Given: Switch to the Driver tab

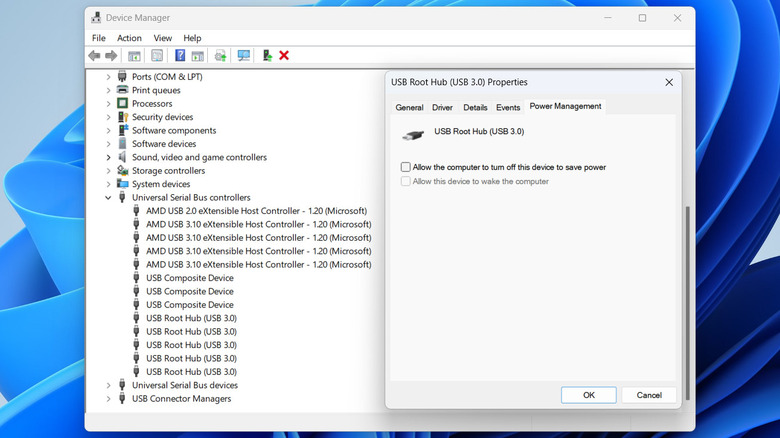Looking at the screenshot, I should tap(442, 107).
